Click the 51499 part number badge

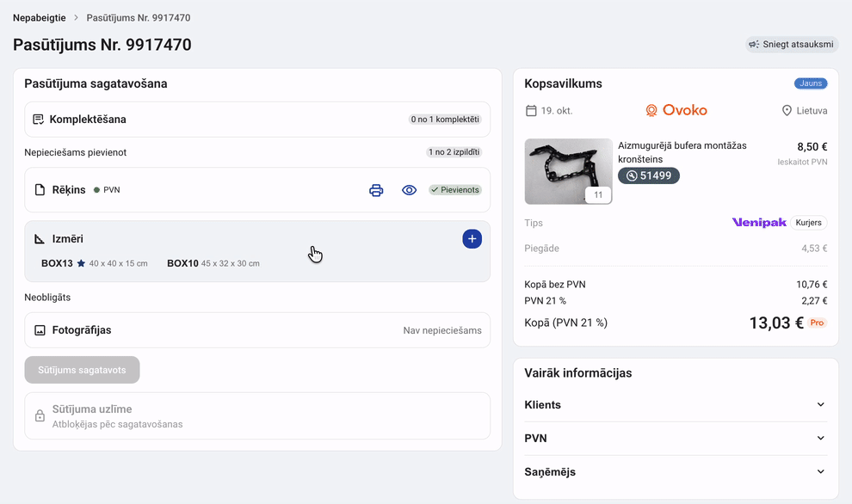tap(649, 175)
